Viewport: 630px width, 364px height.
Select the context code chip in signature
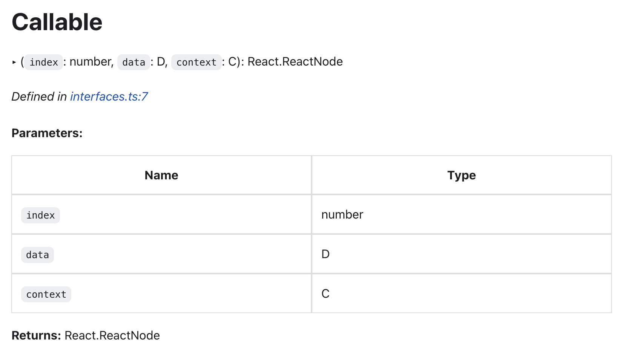[196, 62]
